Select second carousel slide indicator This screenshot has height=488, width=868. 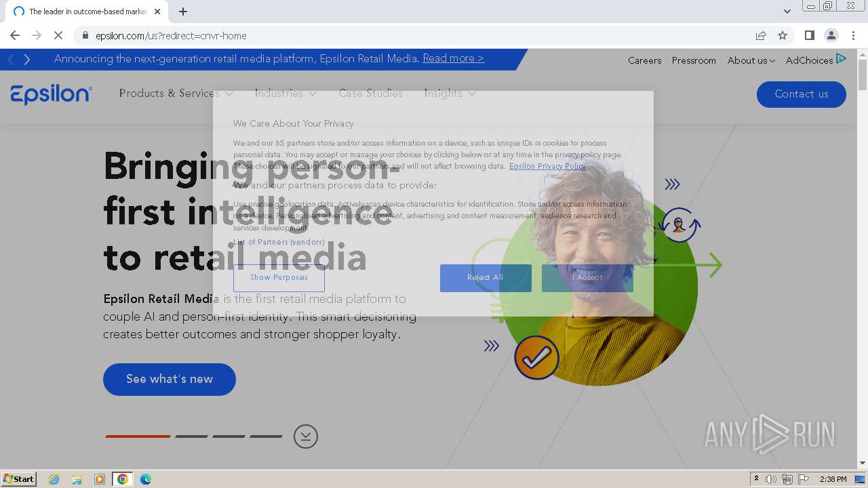click(191, 436)
